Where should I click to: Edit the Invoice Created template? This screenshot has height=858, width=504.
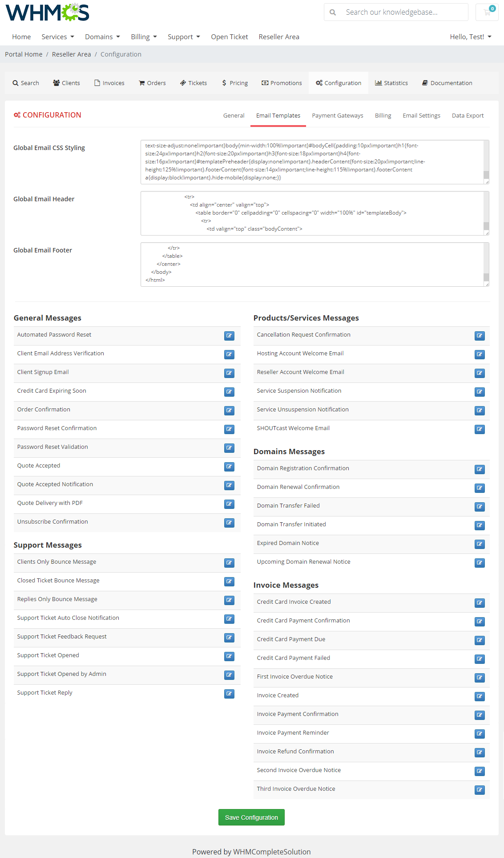480,696
